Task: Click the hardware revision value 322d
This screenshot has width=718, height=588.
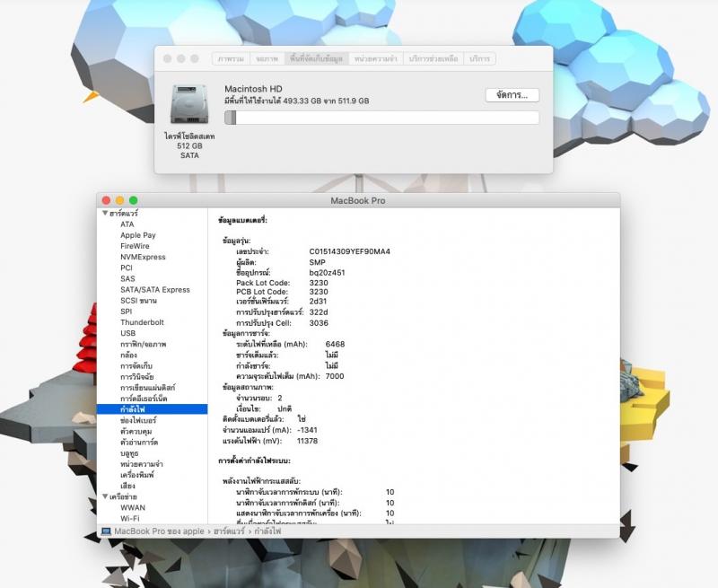Action: (x=319, y=312)
